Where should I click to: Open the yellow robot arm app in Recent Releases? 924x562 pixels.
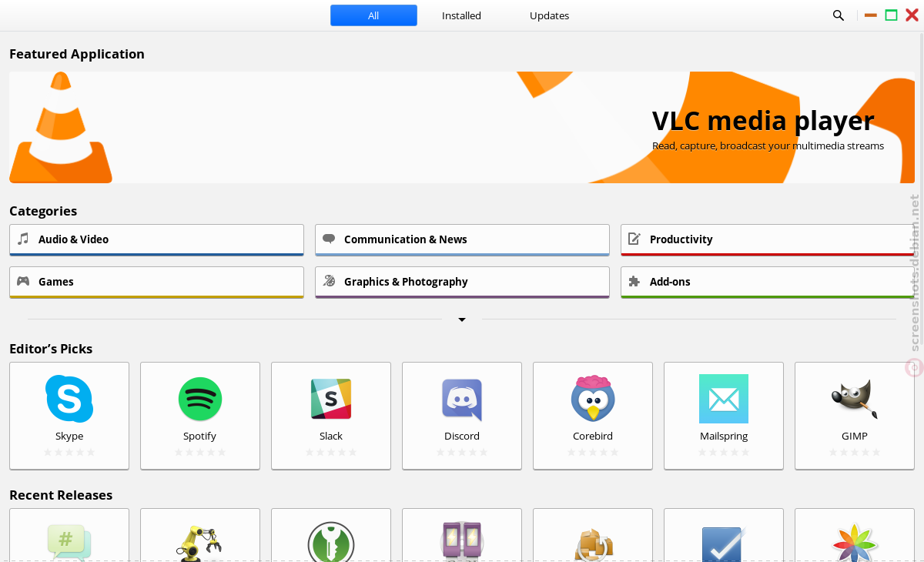coord(199,542)
